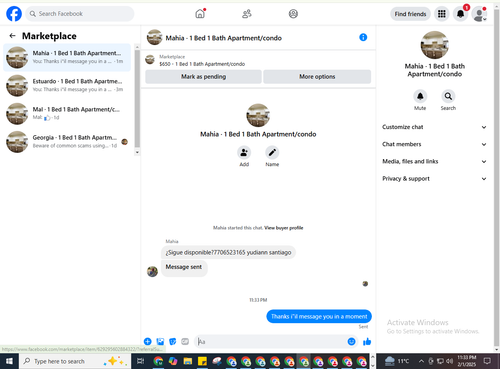Open the Facebook logo home link
This screenshot has width=500, height=369.
(14, 14)
